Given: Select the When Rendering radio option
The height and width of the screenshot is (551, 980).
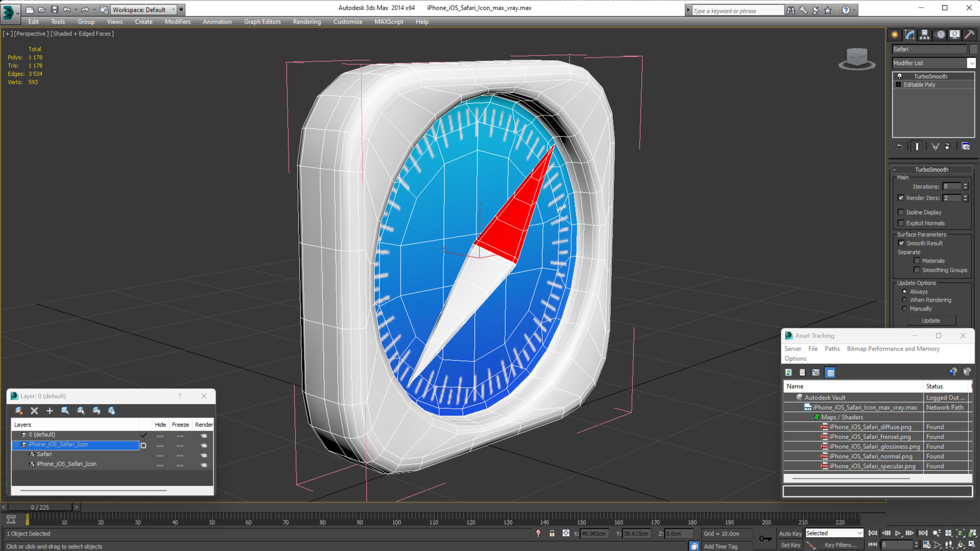Looking at the screenshot, I should coord(905,300).
